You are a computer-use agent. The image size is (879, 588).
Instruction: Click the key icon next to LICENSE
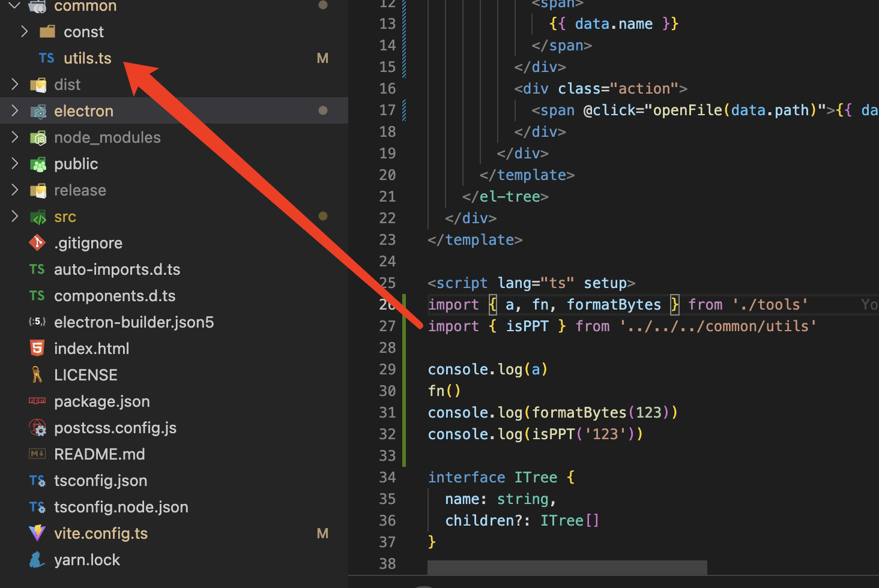[37, 374]
